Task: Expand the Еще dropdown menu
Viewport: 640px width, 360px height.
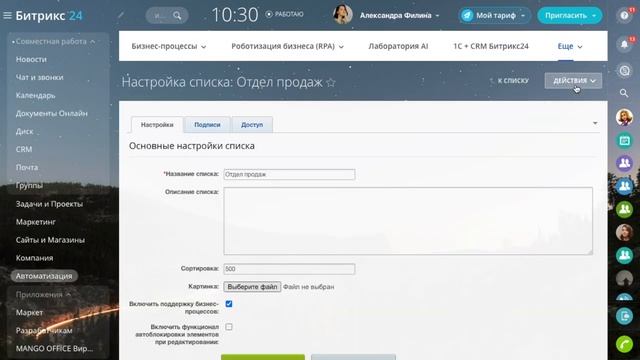Action: [570, 46]
